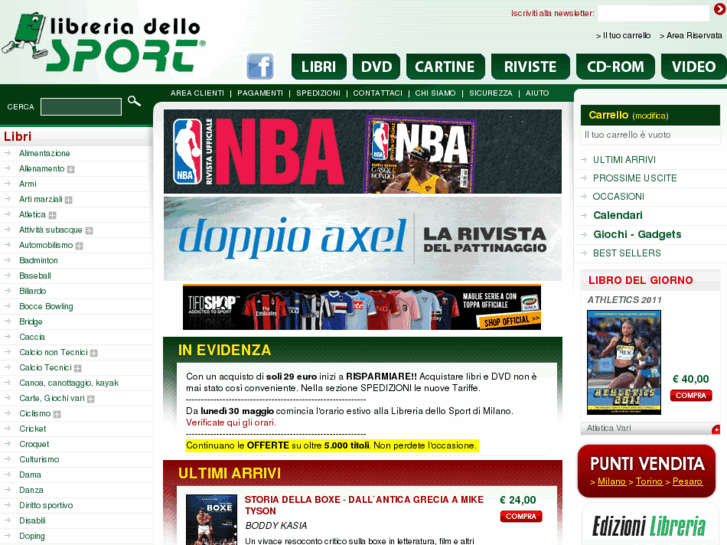Open the OCCASIONI link
The width and height of the screenshot is (727, 545).
(x=619, y=197)
